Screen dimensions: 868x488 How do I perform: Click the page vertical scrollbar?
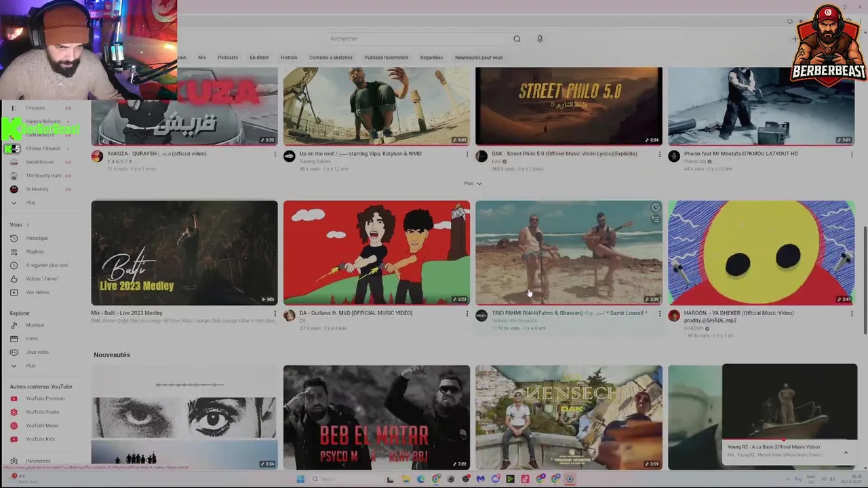point(865,279)
